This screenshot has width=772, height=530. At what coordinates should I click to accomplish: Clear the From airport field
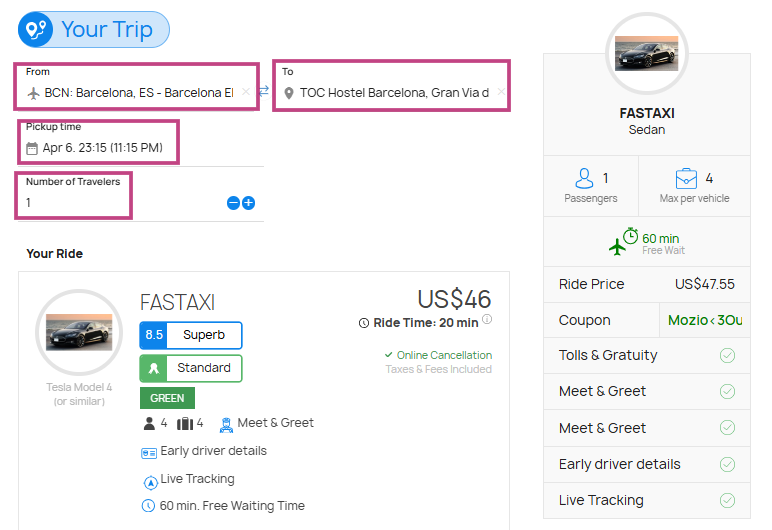246,92
